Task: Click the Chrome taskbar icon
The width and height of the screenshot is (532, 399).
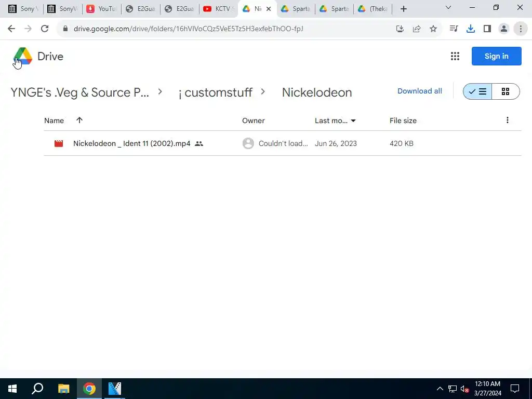Action: pyautogui.click(x=89, y=389)
